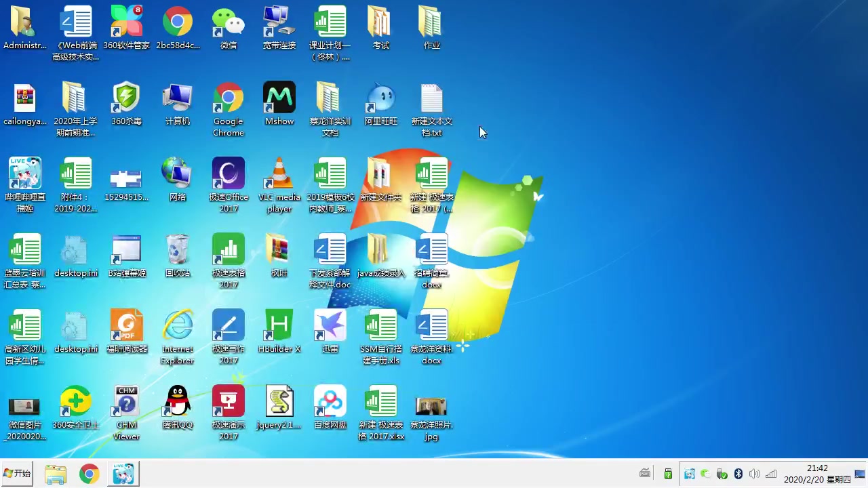The image size is (868, 488).
Task: Open the volume speaker tray icon
Action: tap(754, 474)
